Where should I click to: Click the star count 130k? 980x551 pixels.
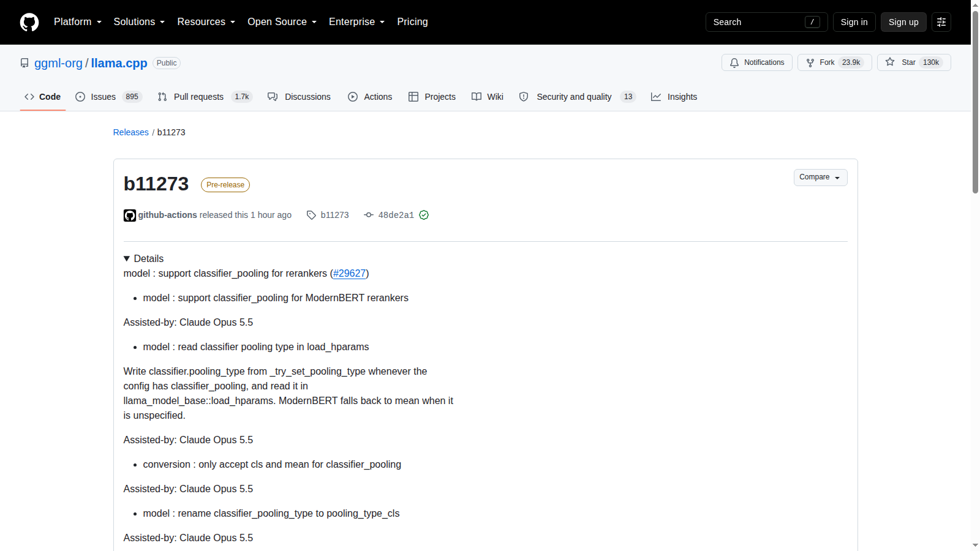point(931,62)
